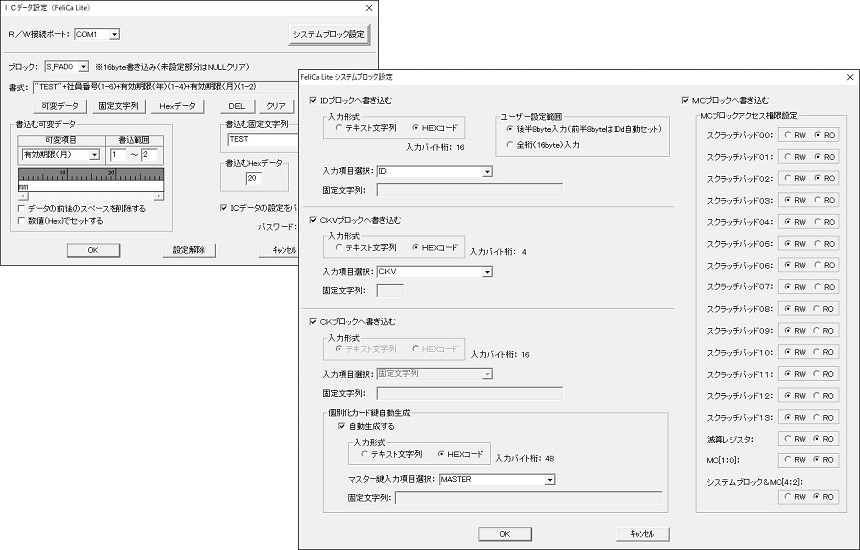Click the システムブロック設定 button
860x550 pixels.
(329, 35)
